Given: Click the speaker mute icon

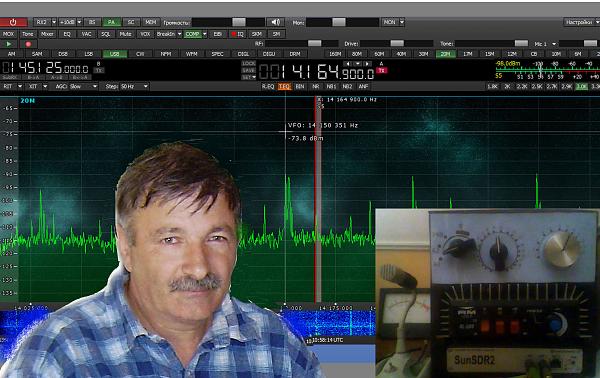Looking at the screenshot, I should click(275, 22).
